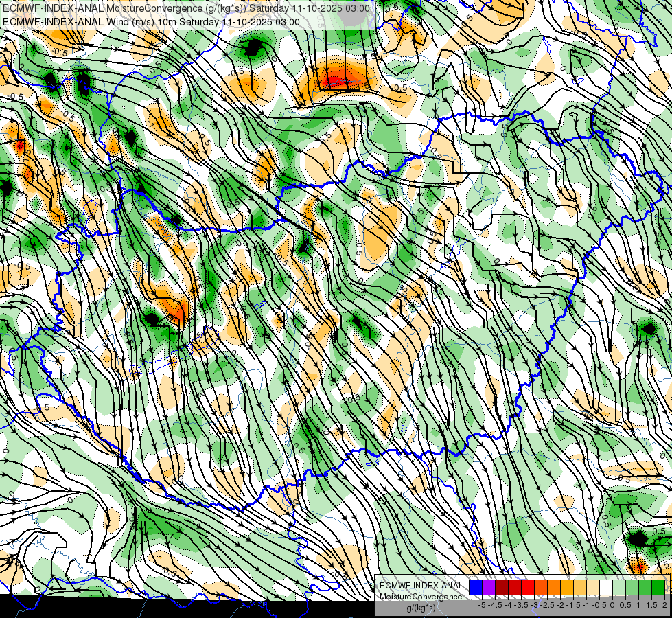Click the legend tick value -2.5

click(547, 605)
